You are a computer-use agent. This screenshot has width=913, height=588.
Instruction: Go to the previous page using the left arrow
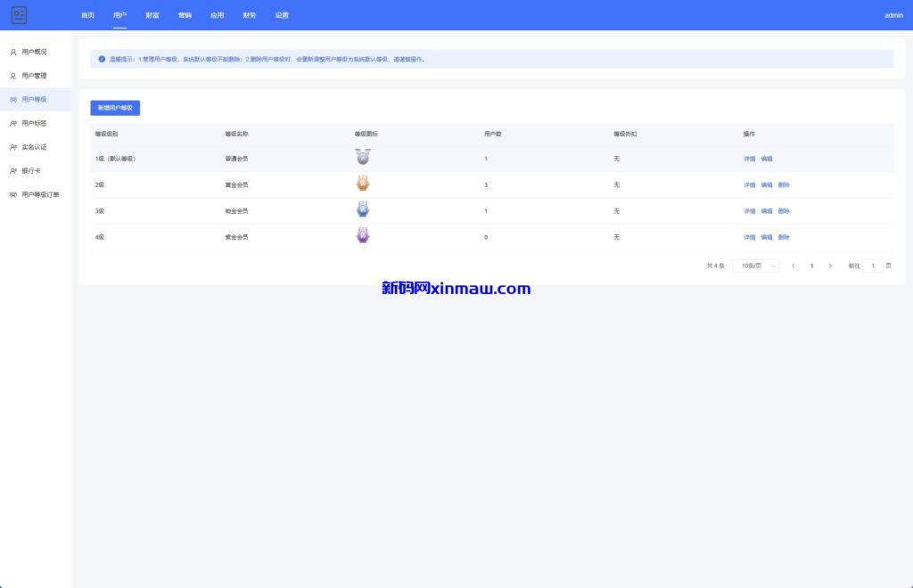click(x=793, y=265)
